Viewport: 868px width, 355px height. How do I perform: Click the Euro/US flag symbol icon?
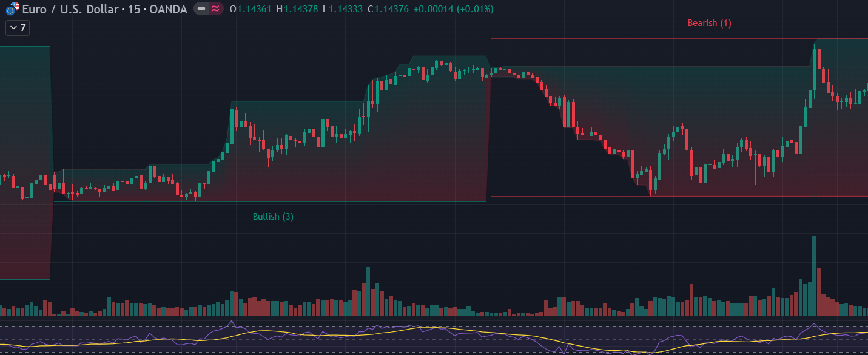[12, 9]
